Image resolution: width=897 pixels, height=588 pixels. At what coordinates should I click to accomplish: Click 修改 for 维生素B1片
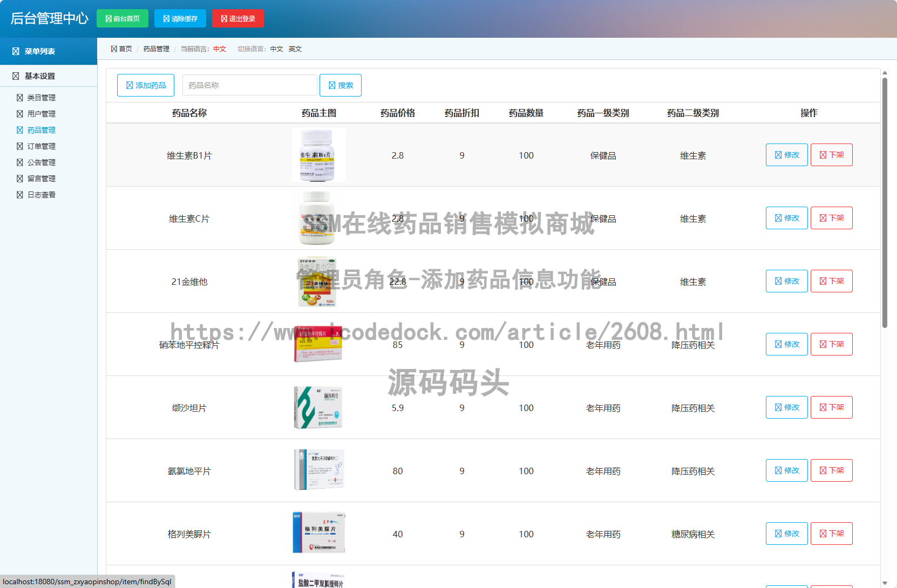coord(786,155)
